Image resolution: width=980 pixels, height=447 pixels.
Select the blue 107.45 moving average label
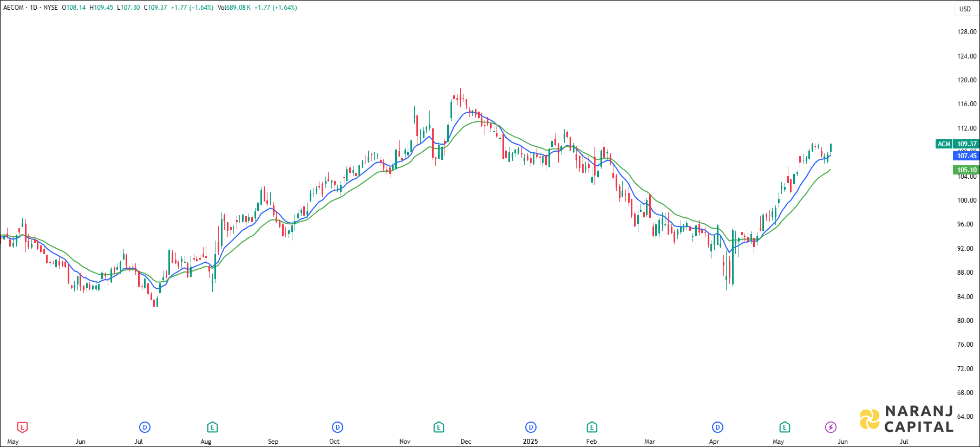tap(966, 156)
